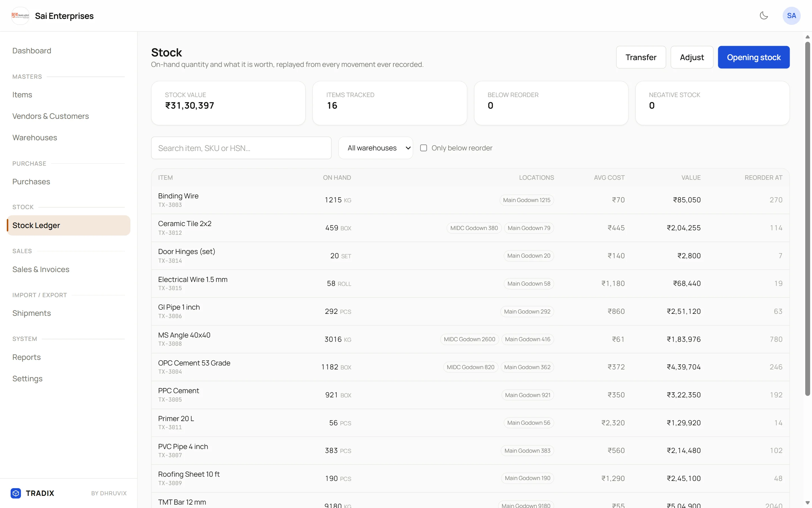812x508 pixels.
Task: Click Electrical Wire 1.5 mm item
Action: pyautogui.click(x=193, y=279)
